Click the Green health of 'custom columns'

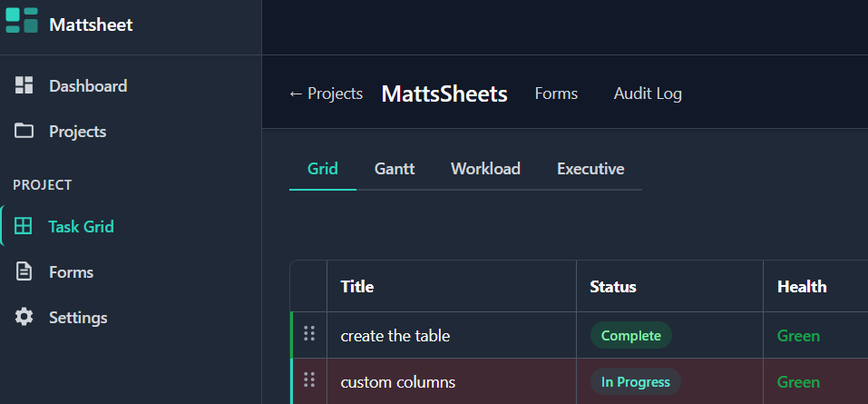[798, 382]
